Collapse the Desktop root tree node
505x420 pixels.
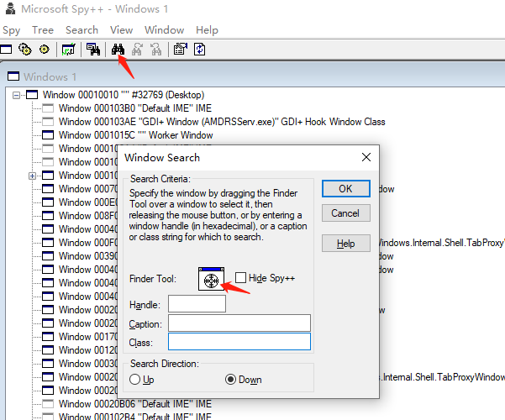(16, 95)
